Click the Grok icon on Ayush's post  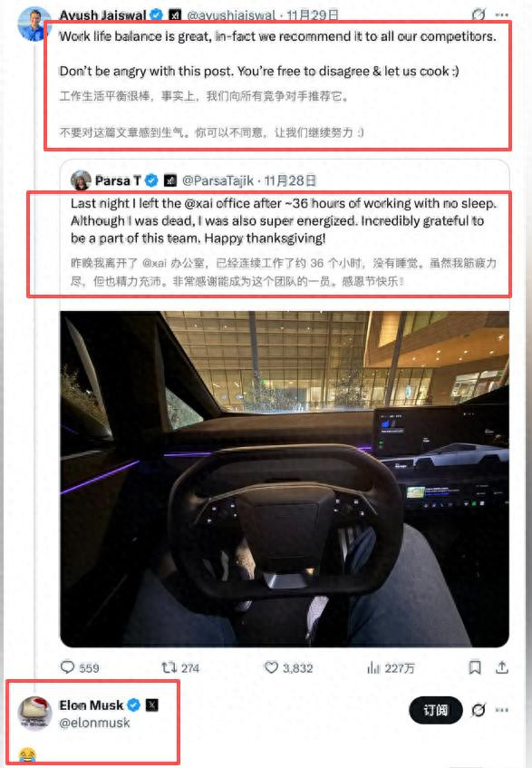479,15
